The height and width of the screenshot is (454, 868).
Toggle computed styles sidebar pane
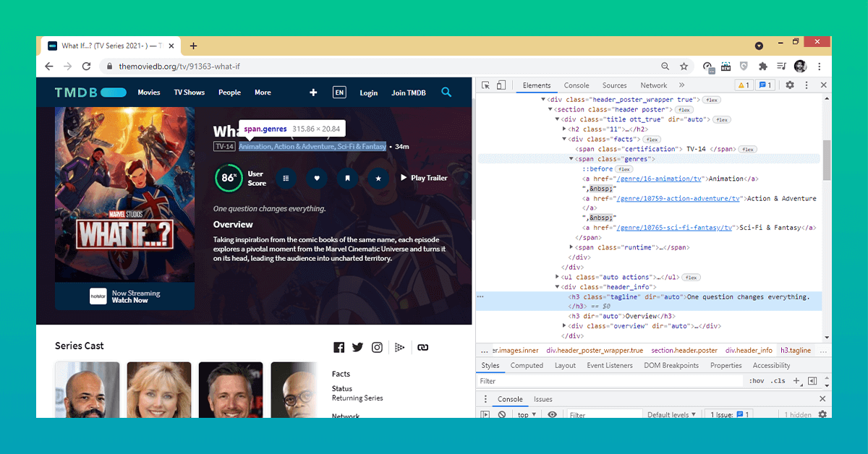pos(812,381)
